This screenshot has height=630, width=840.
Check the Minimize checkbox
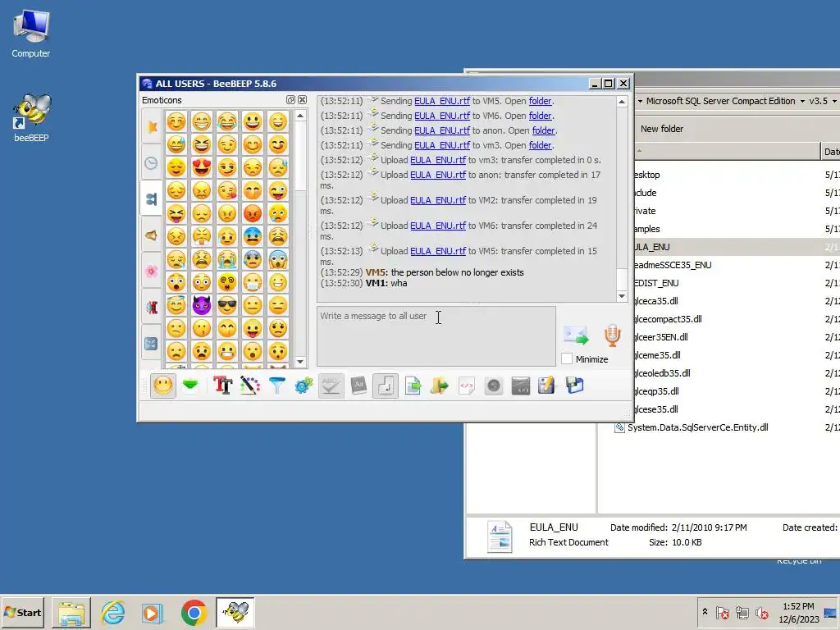point(567,359)
